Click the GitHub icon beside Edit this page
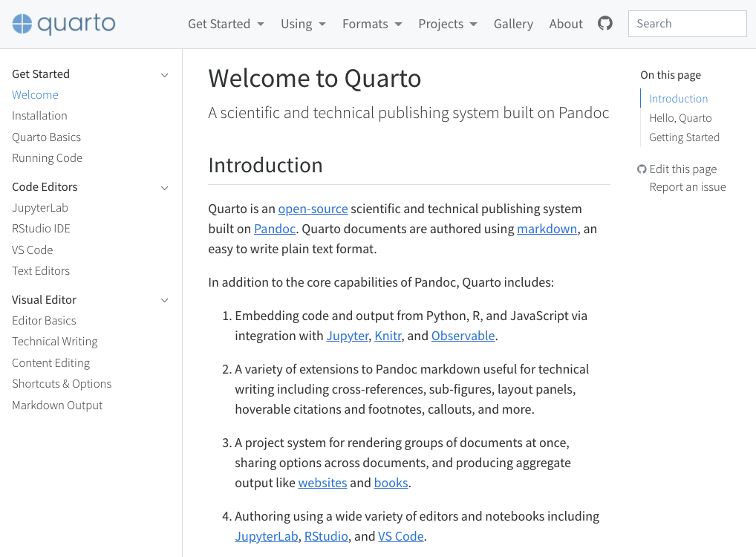756x557 pixels. tap(641, 169)
